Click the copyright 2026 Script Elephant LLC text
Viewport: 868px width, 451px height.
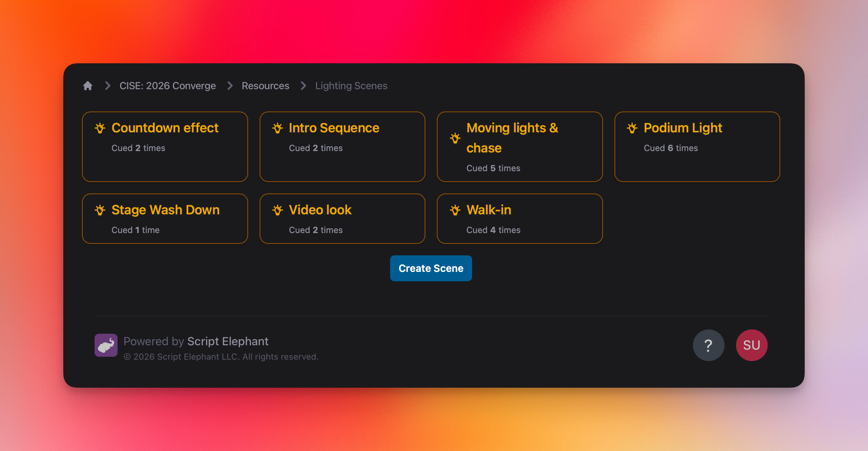click(221, 357)
